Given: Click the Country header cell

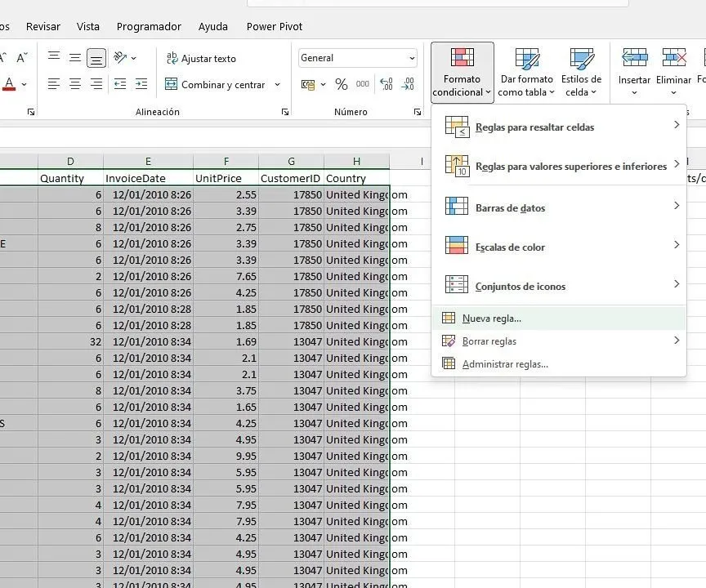Looking at the screenshot, I should click(356, 178).
